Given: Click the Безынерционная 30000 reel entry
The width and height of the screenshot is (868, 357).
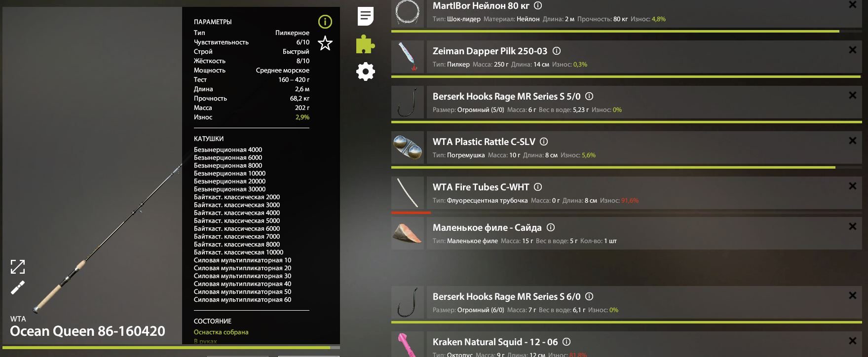Looking at the screenshot, I should [229, 189].
